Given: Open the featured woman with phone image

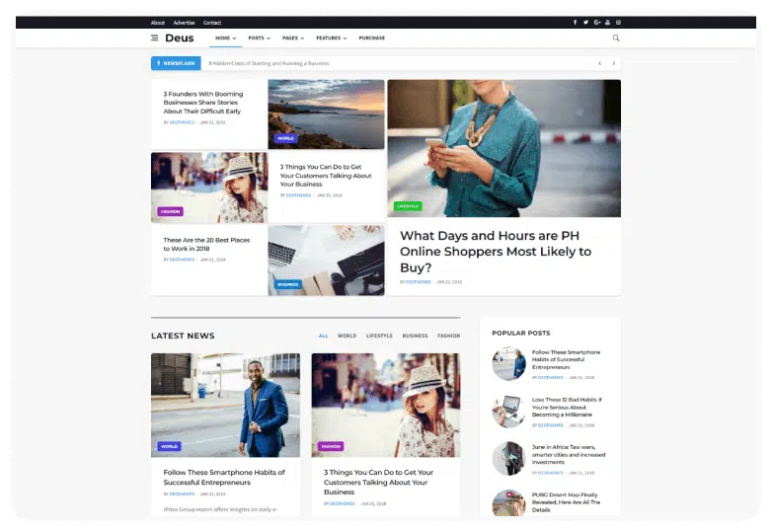Looking at the screenshot, I should click(503, 148).
